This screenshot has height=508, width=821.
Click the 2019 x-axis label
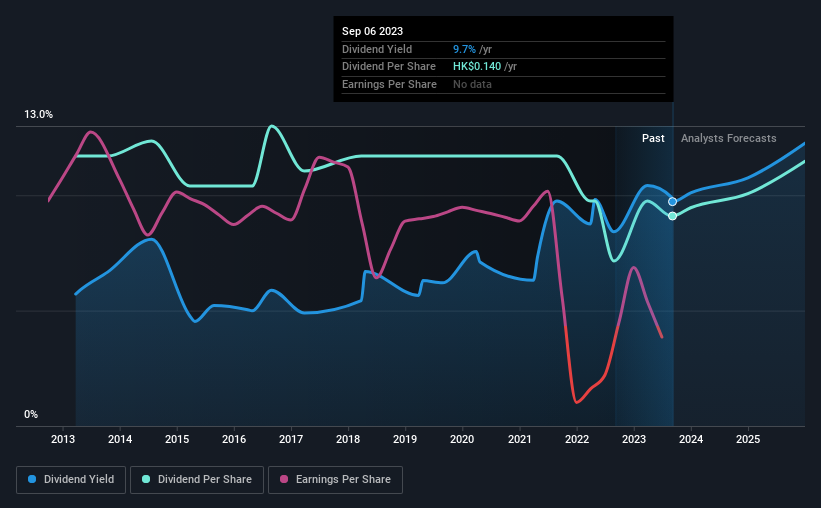click(405, 439)
